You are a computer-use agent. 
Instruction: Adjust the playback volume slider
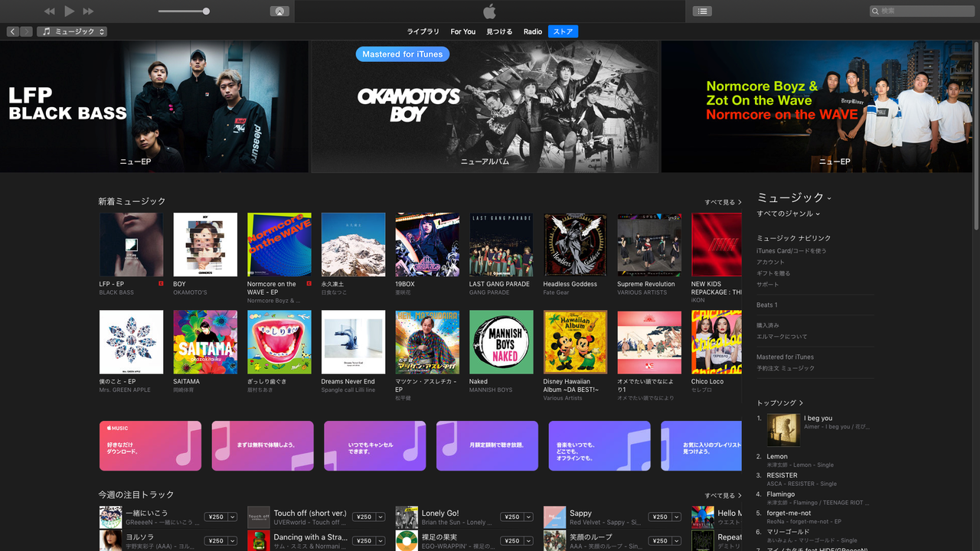tap(184, 11)
